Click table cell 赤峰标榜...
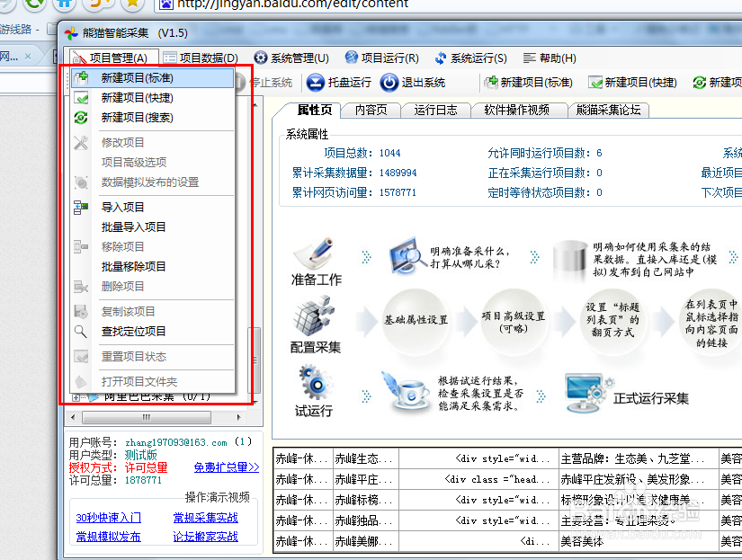 point(366,500)
